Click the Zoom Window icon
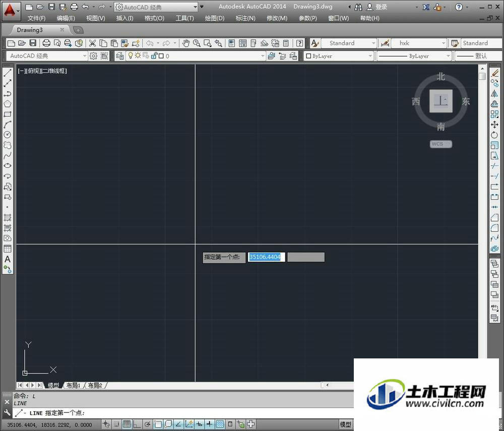The width and height of the screenshot is (504, 431). click(207, 43)
